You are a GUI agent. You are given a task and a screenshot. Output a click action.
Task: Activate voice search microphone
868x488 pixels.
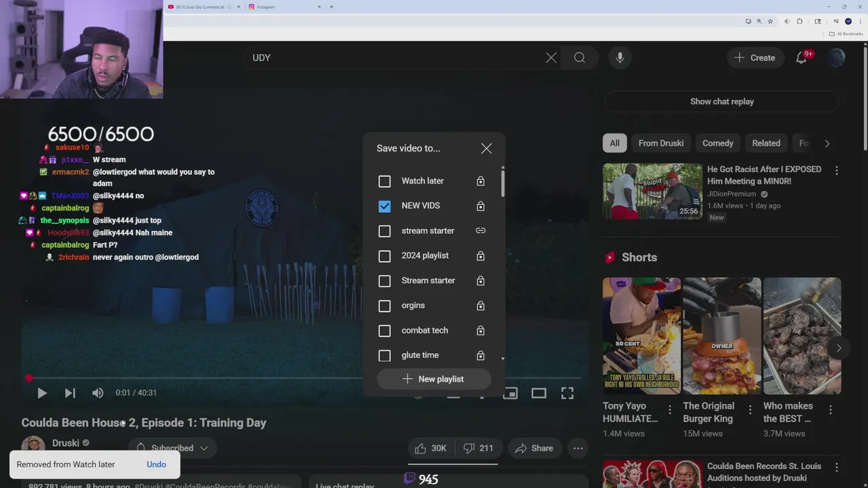pos(620,58)
